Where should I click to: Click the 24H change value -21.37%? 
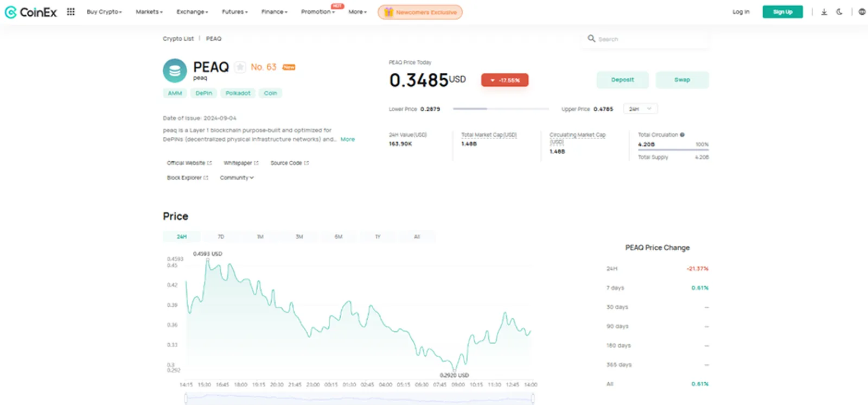tap(698, 269)
